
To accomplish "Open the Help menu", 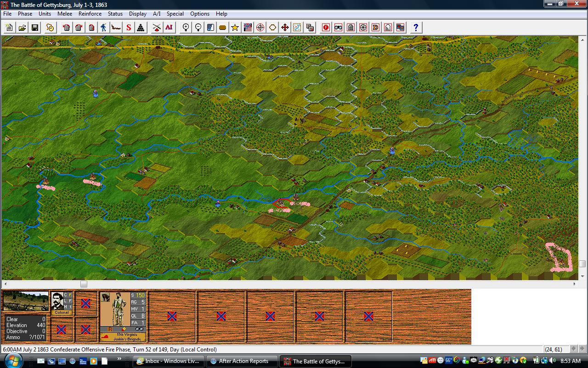I will coord(221,14).
